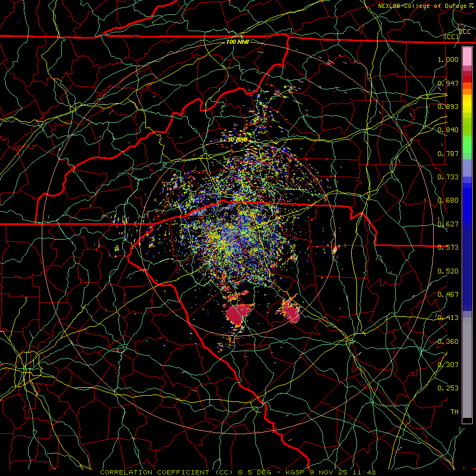Screen dimensions: 476x476
Task: Click the 50 NMI range ring label
Action: [237, 140]
